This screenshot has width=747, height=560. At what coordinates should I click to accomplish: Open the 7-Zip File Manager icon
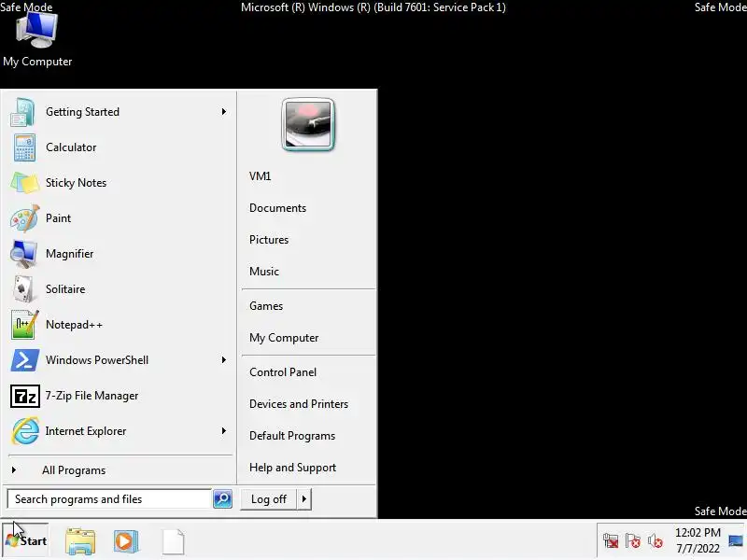coord(25,396)
